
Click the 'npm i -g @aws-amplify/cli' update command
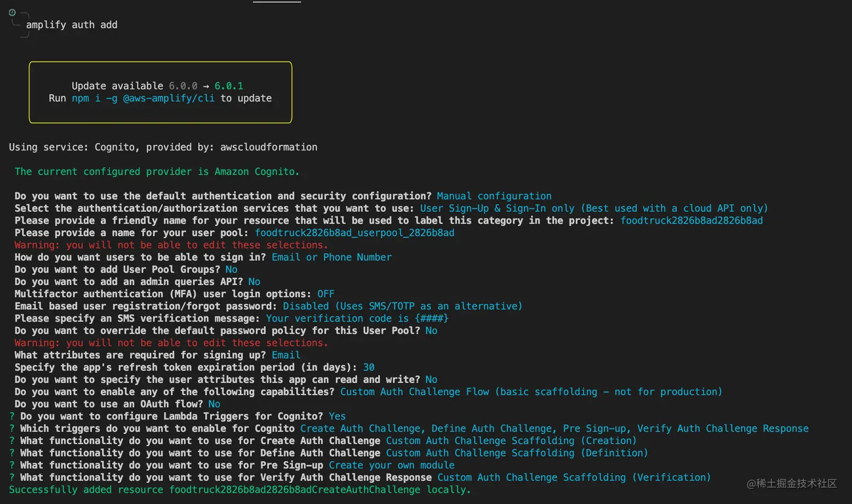143,98
